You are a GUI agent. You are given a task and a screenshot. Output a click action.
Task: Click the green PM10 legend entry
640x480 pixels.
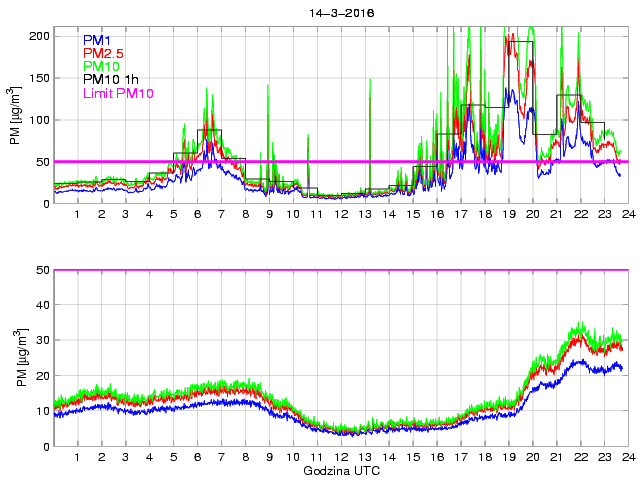[x=102, y=66]
